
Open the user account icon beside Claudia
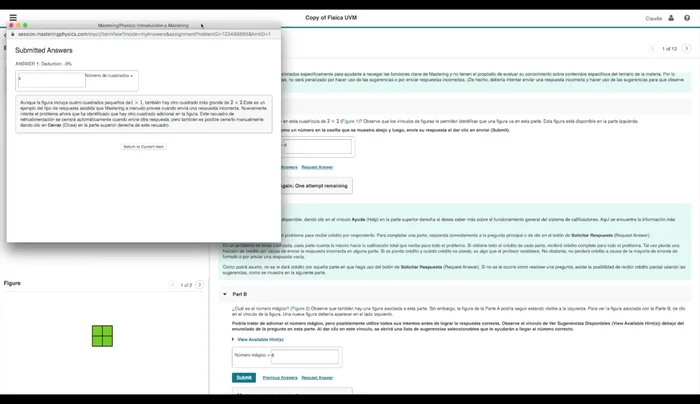671,18
